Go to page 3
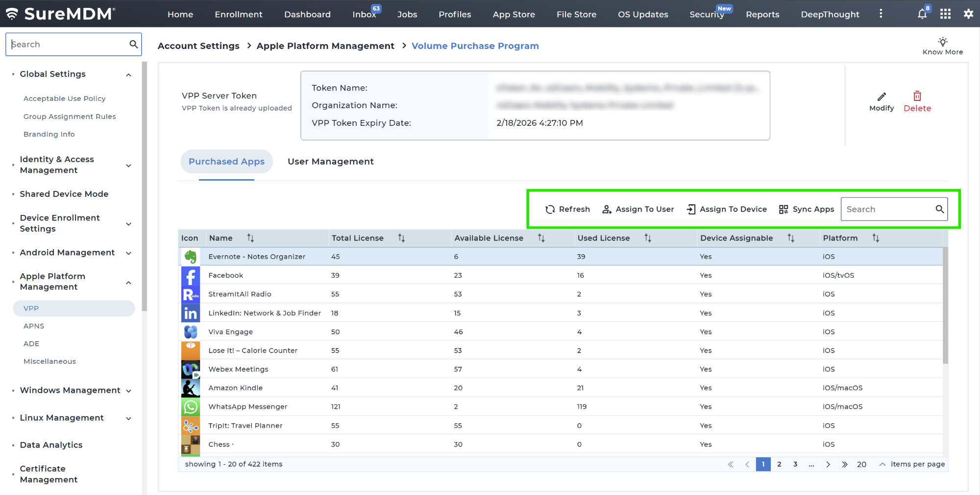Viewport: 980px width, 495px height. pyautogui.click(x=795, y=464)
